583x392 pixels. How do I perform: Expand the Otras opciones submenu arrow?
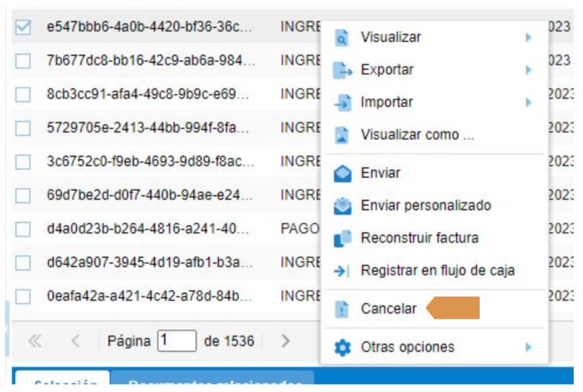tap(528, 347)
